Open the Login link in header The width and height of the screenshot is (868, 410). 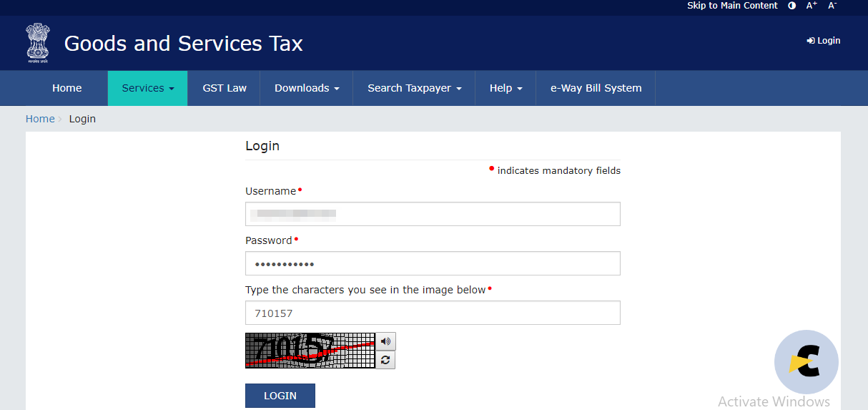[824, 41]
